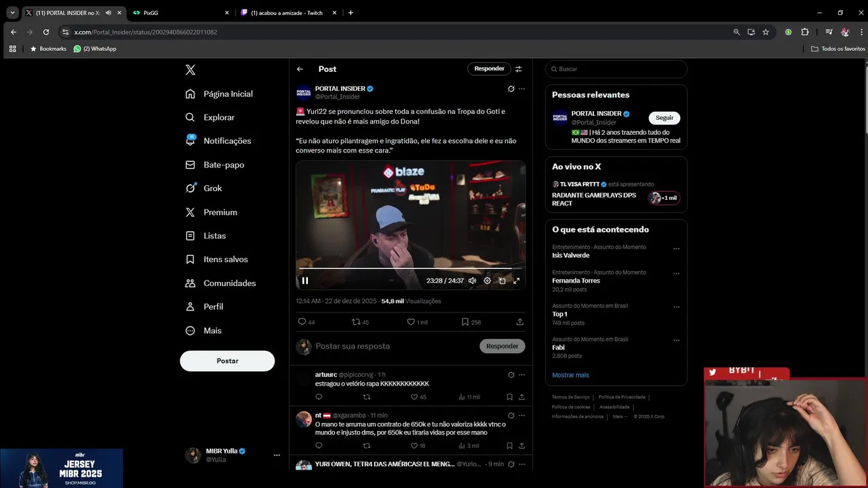This screenshot has width=868, height=488.
Task: Open more options on Portal Insider post
Action: click(521, 89)
